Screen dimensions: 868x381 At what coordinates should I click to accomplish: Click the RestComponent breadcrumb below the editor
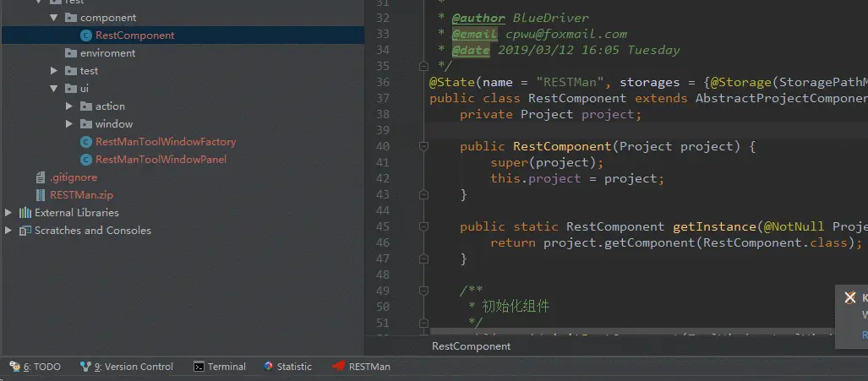(x=471, y=346)
